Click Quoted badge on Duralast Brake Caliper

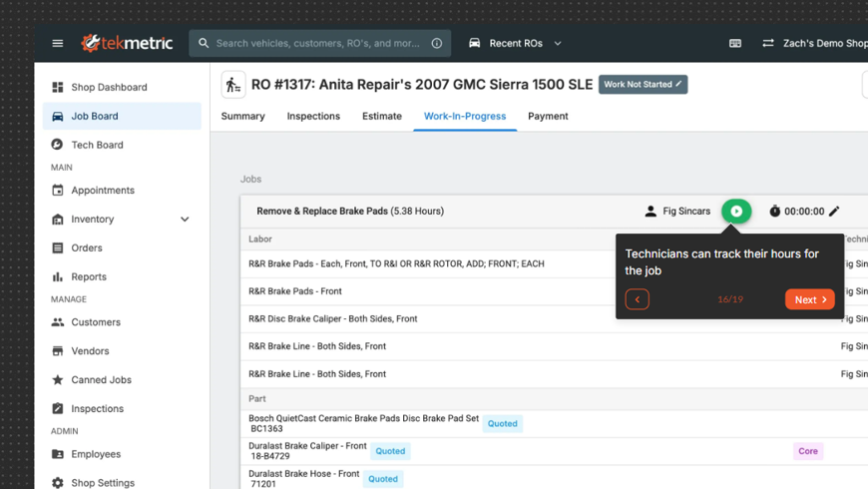point(390,451)
